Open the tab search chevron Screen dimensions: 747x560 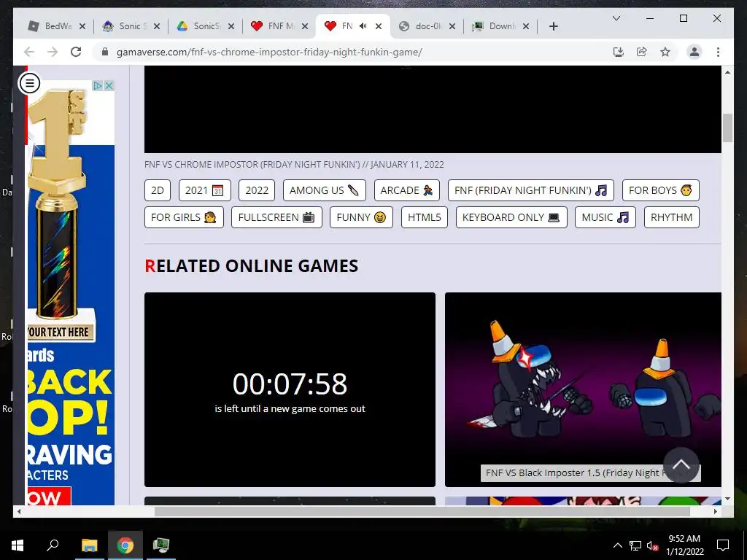coord(616,18)
